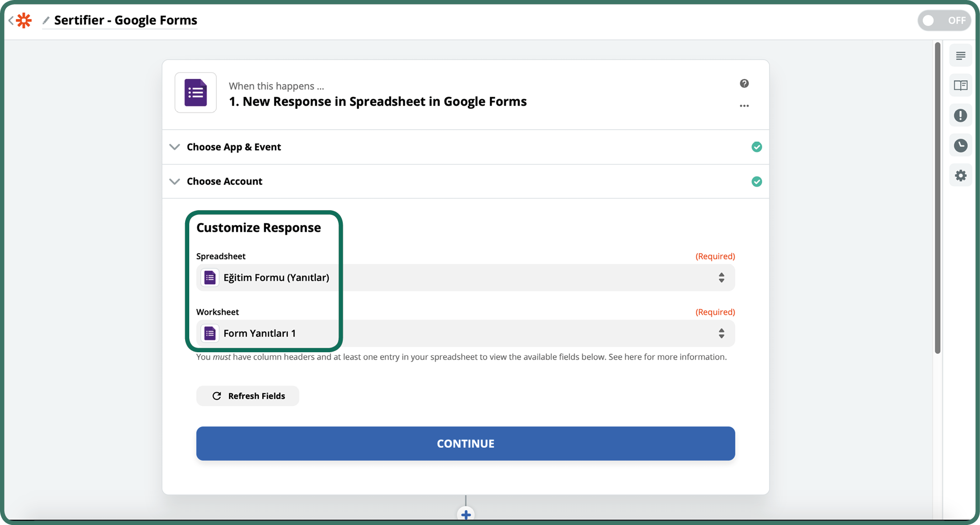
Task: Click the "See here" information link
Action: [625, 357]
